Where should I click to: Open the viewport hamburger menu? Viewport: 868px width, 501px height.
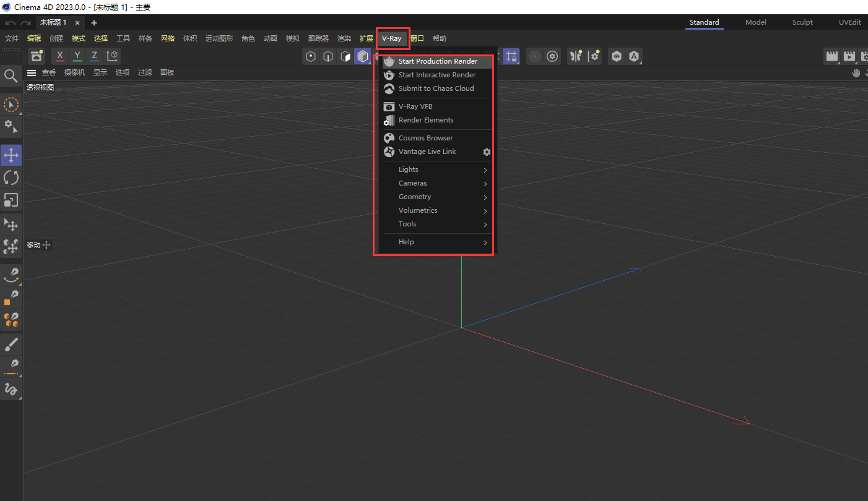(x=32, y=72)
